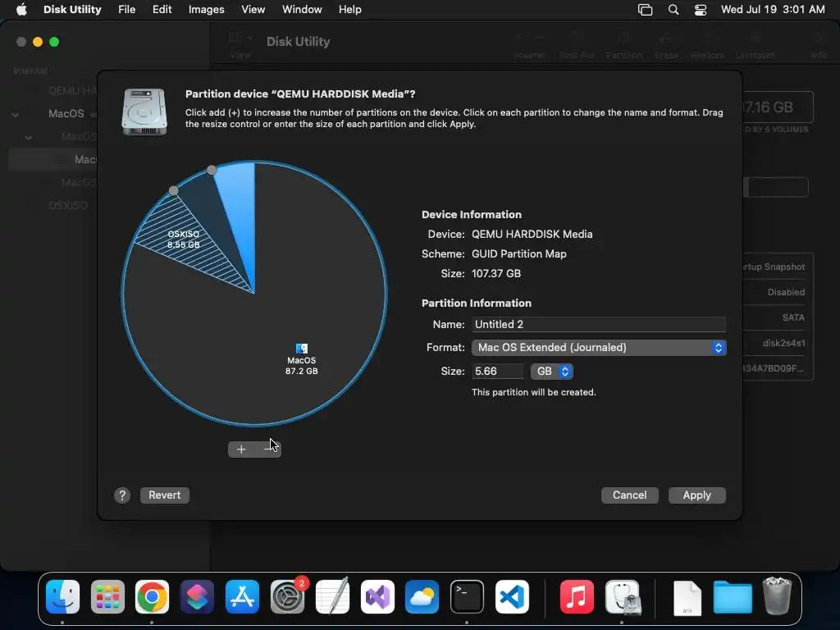This screenshot has height=630, width=840.
Task: Open the GB size unit dropdown
Action: pyautogui.click(x=552, y=372)
